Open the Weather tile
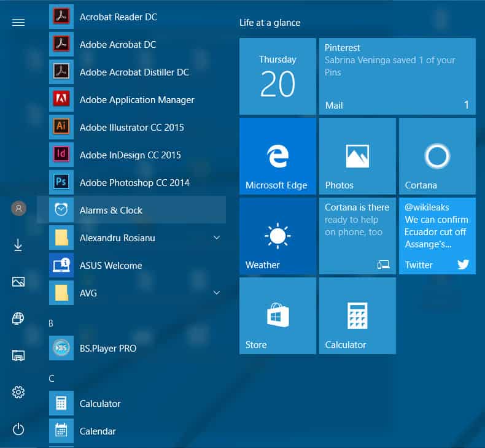Image resolution: width=485 pixels, height=448 pixels. pos(277,236)
